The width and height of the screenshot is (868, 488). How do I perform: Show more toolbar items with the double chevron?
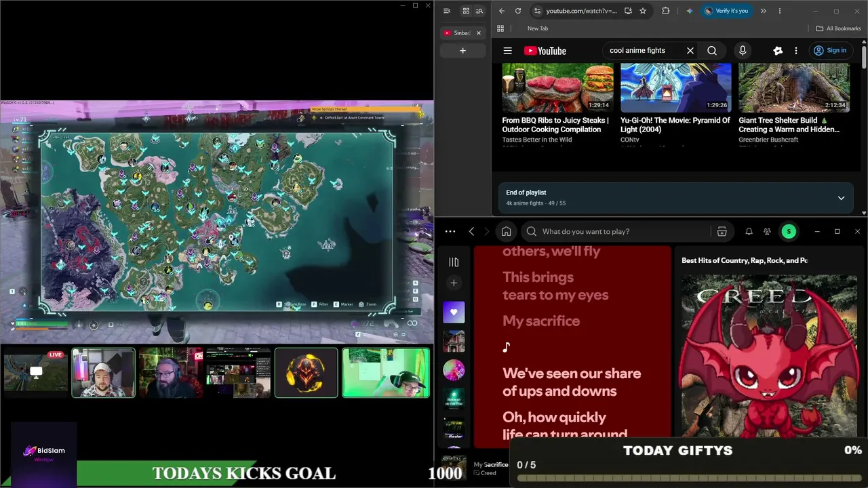tap(763, 11)
